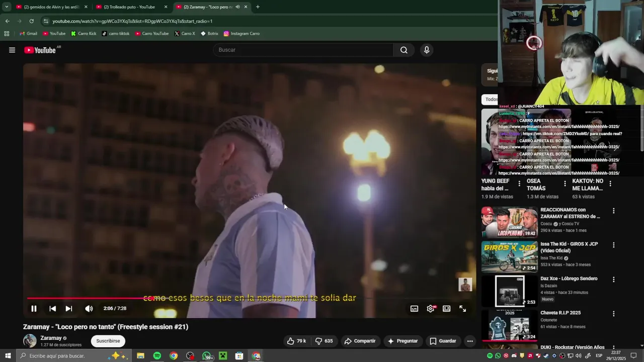The image size is (644, 362).
Task: Open the carro tiktok bookmark
Action: pyautogui.click(x=116, y=34)
